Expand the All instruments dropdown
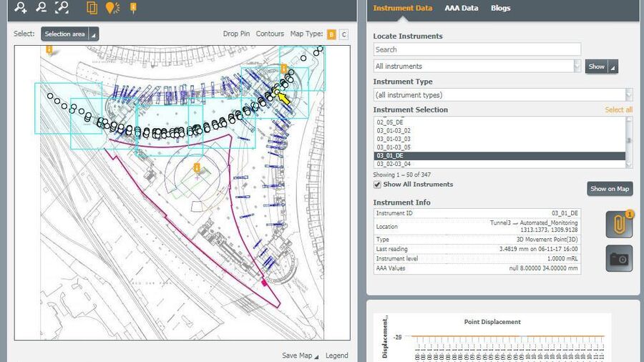Screen dimensions: 644x362 tap(477, 67)
